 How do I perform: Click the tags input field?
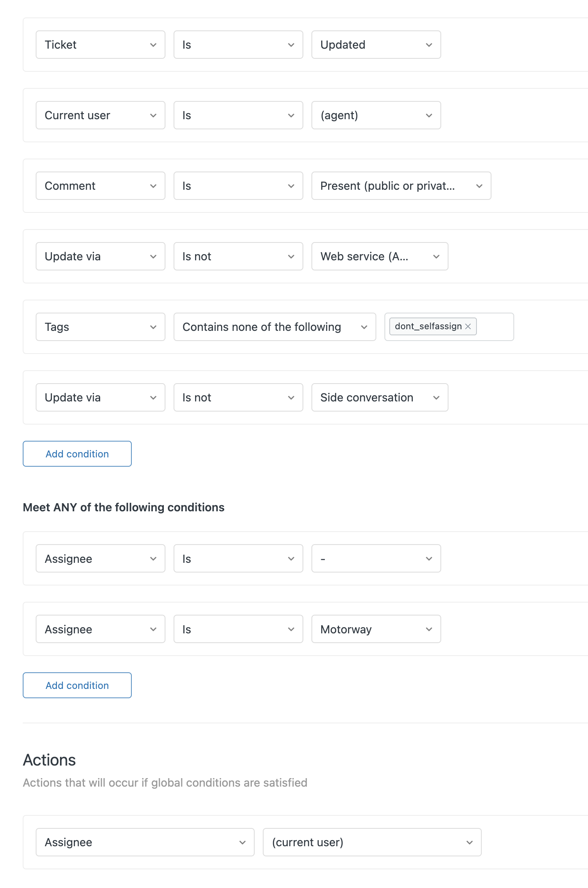click(494, 327)
